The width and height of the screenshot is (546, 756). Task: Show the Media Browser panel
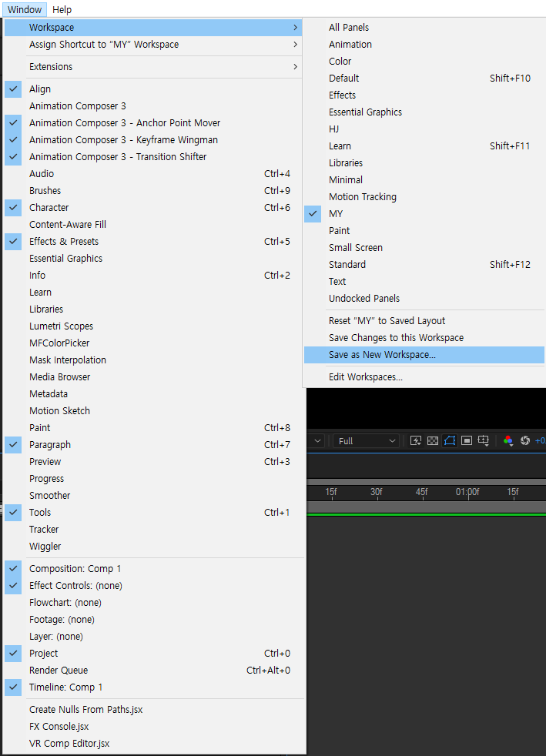tap(153, 377)
